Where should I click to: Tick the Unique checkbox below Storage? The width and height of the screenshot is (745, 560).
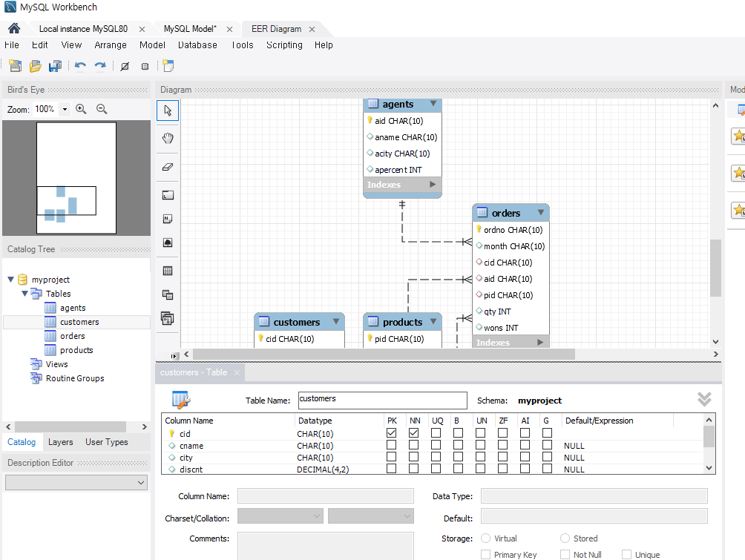627,554
